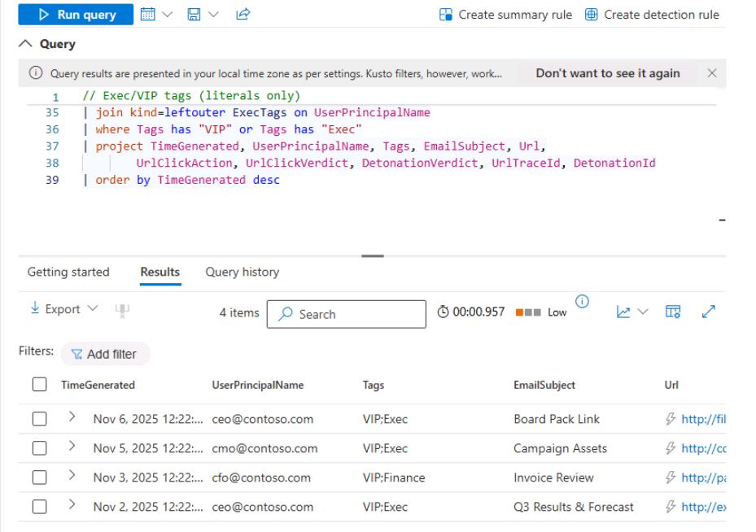Click the info icon near Low
Screen dimensions: 756x532
tap(582, 303)
